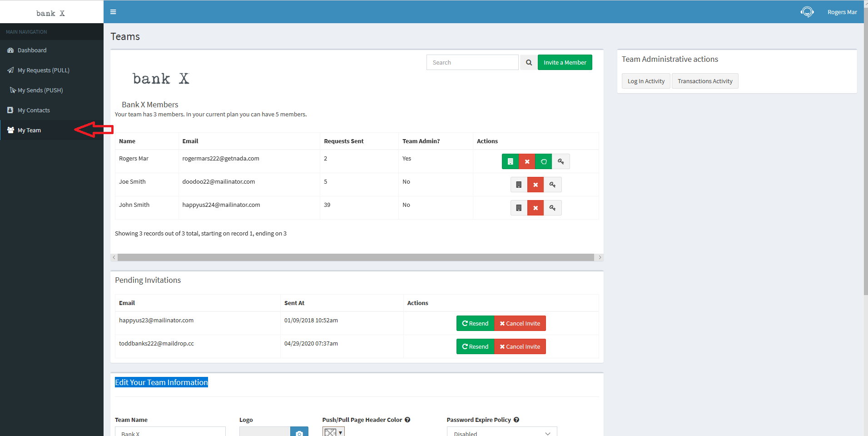Click the red X button for Joe Smith
The width and height of the screenshot is (868, 436).
(x=536, y=185)
